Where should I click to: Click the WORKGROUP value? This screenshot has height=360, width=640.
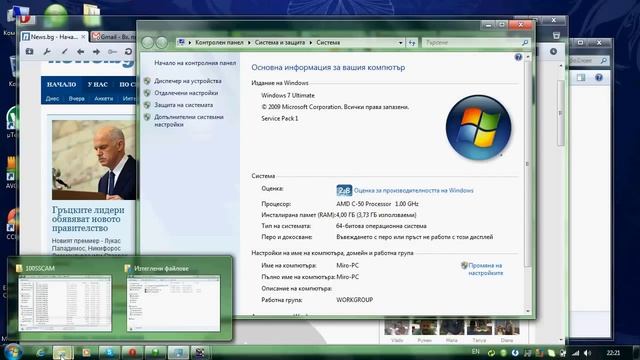pyautogui.click(x=355, y=300)
